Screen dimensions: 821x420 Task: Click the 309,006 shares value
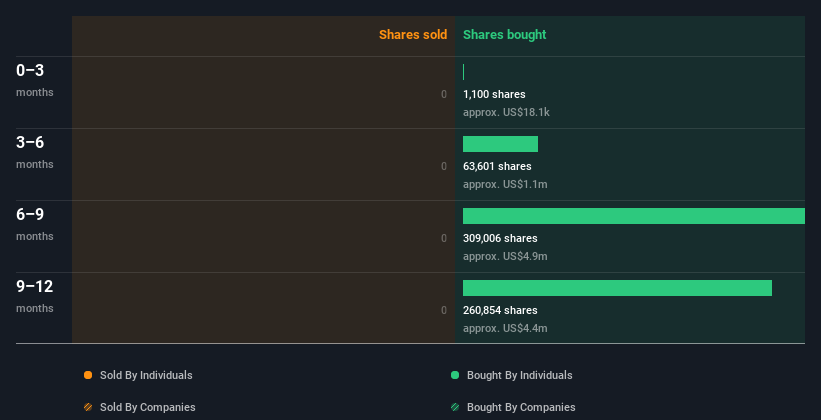tap(500, 238)
